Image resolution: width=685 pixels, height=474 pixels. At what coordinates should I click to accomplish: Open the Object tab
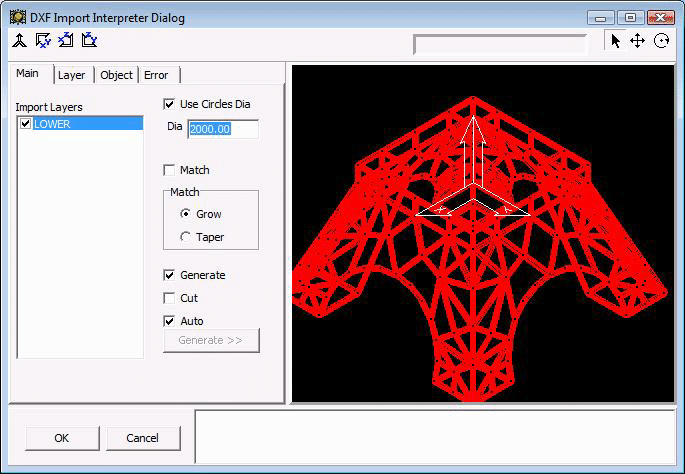pyautogui.click(x=116, y=75)
